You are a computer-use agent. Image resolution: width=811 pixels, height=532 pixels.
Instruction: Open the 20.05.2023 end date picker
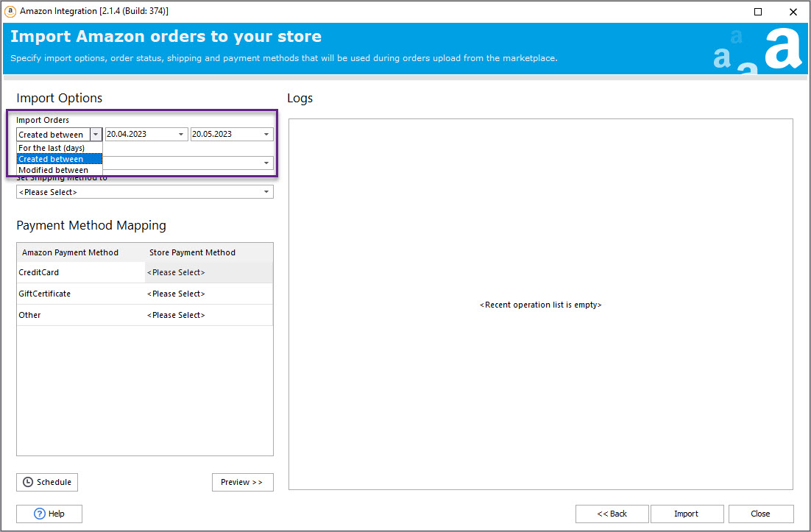(266, 135)
